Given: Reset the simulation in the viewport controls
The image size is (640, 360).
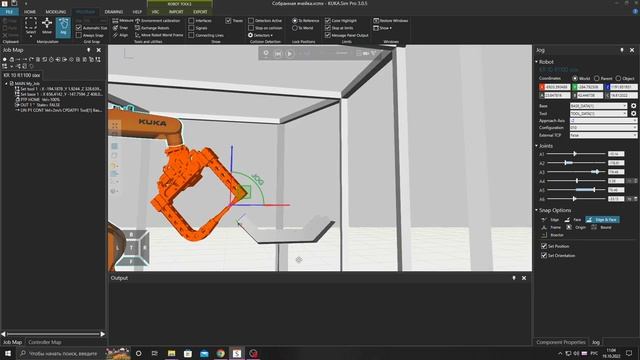Looking at the screenshot, I should tap(278, 53).
